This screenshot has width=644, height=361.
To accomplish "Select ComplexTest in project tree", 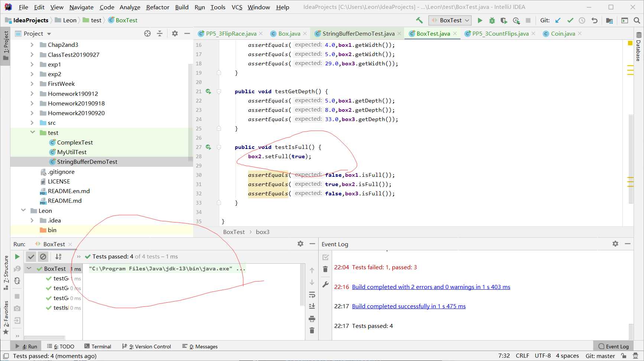I will coord(75,142).
